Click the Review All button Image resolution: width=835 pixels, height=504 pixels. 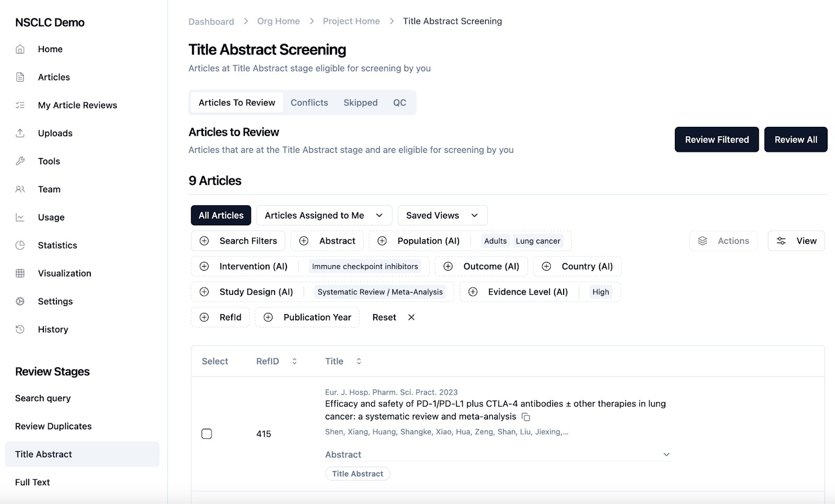[795, 140]
